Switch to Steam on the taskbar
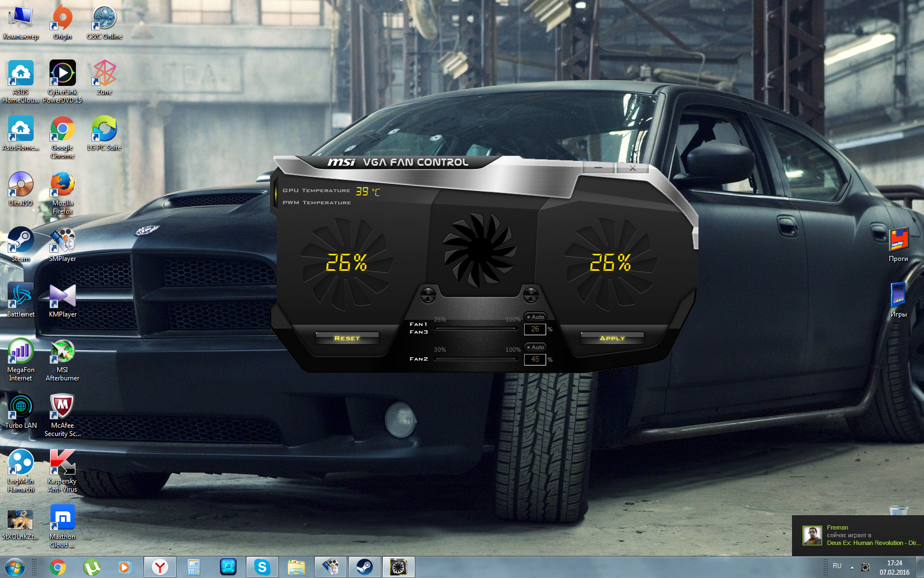 pos(364,567)
